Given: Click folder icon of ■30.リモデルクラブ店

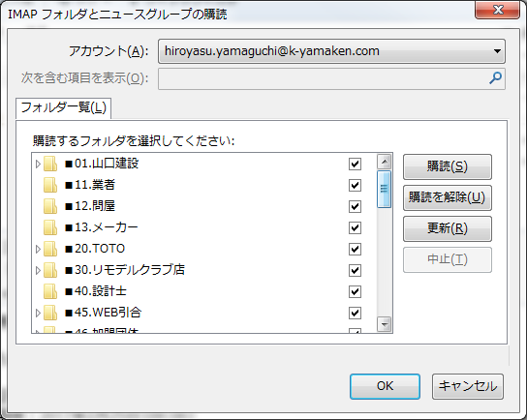Looking at the screenshot, I should (50, 270).
